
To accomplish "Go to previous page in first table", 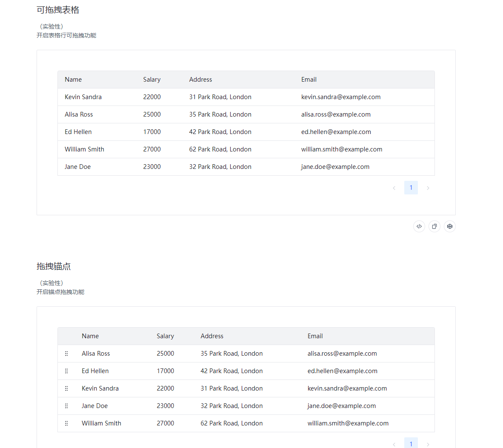I will tap(394, 188).
